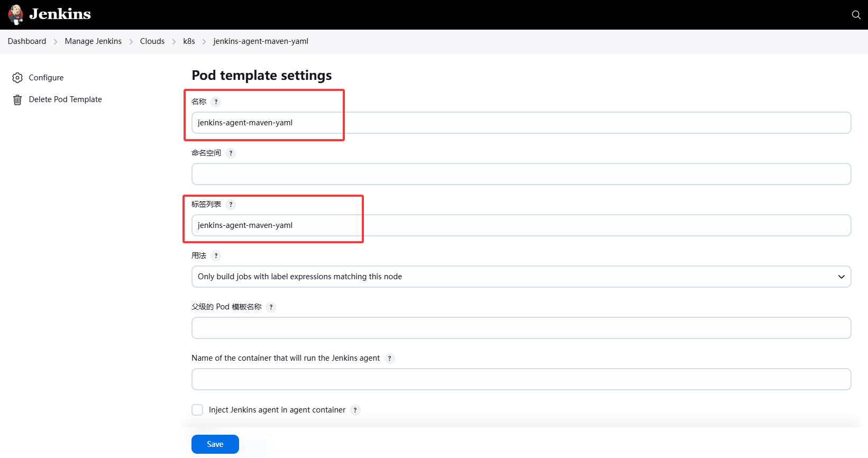Show help for 父级的 Pod 模板名称
Viewport: 868px width, 458px height.
(271, 307)
